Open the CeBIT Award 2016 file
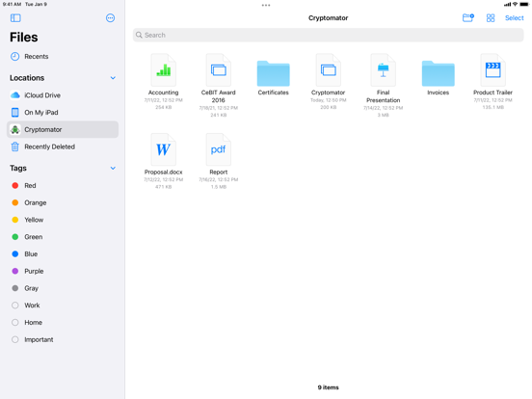Screen dimensions: 532x399 (219, 70)
